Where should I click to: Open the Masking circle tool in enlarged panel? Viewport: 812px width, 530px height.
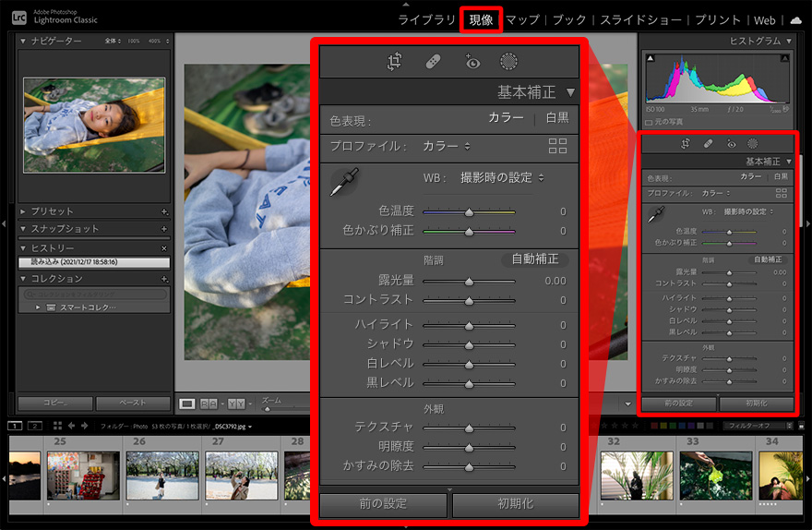pos(508,62)
